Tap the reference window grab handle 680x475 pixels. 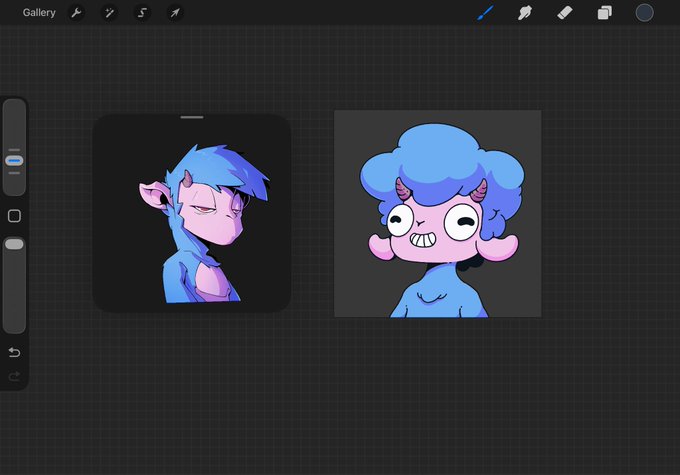192,117
